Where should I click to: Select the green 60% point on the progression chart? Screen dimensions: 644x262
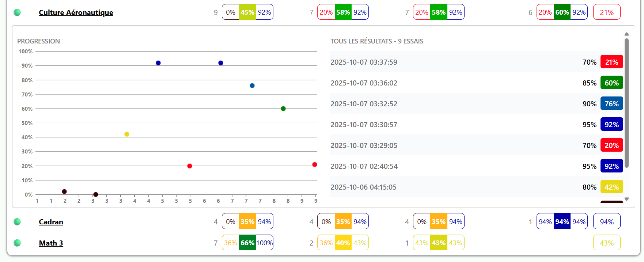[x=283, y=109]
